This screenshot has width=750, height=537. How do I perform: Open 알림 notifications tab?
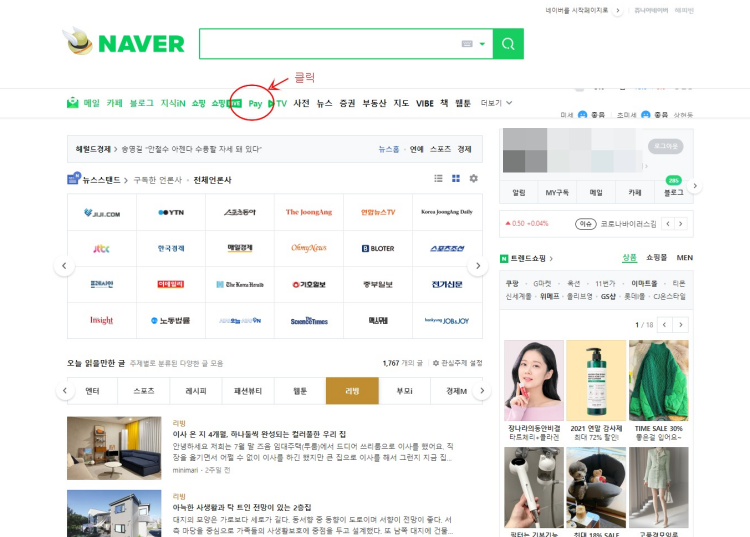[x=518, y=192]
